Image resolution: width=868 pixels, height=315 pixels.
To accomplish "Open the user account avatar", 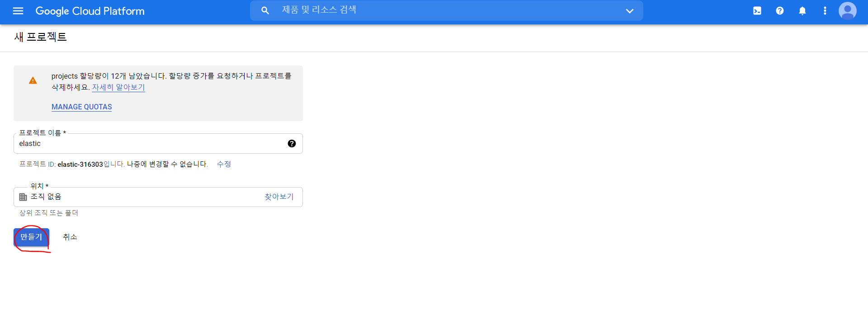I will [848, 11].
